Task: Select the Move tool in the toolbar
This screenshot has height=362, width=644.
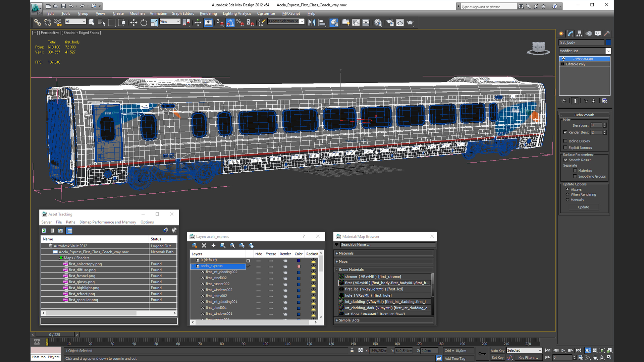Action: [133, 22]
